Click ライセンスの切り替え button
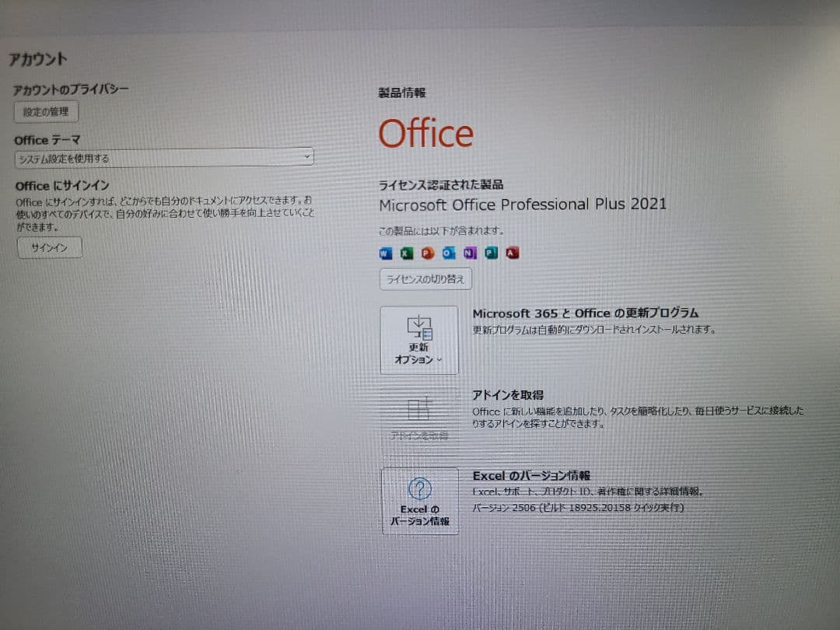840x630 pixels. pos(425,279)
